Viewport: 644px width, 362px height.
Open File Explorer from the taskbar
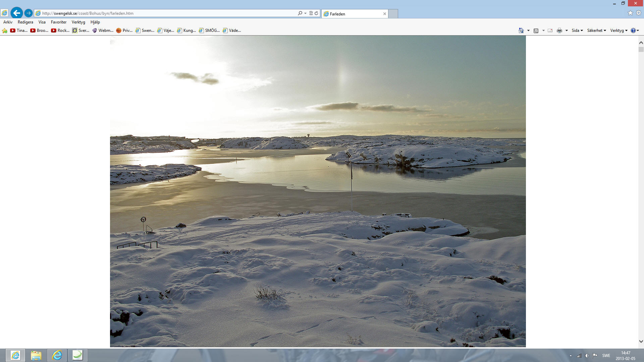[x=36, y=355]
